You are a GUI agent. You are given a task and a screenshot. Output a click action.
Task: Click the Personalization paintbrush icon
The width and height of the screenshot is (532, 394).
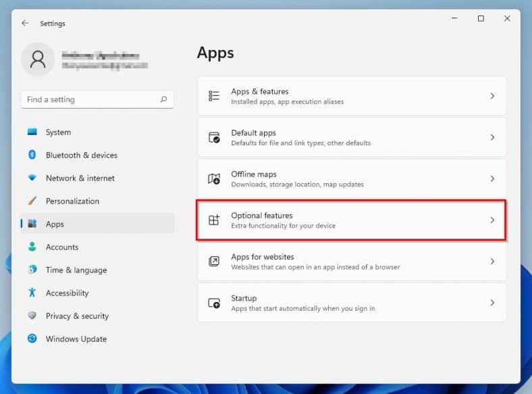click(x=32, y=201)
